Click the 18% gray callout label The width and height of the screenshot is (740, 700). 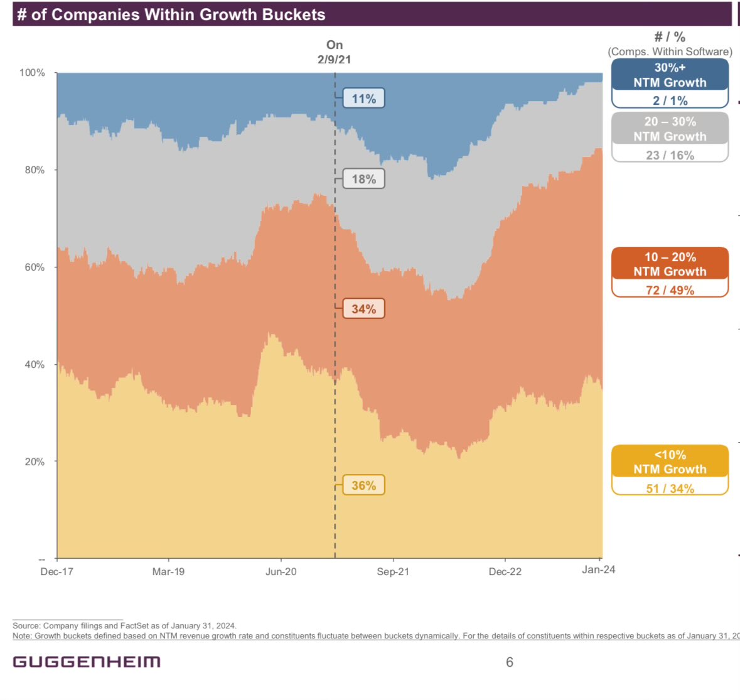(363, 179)
